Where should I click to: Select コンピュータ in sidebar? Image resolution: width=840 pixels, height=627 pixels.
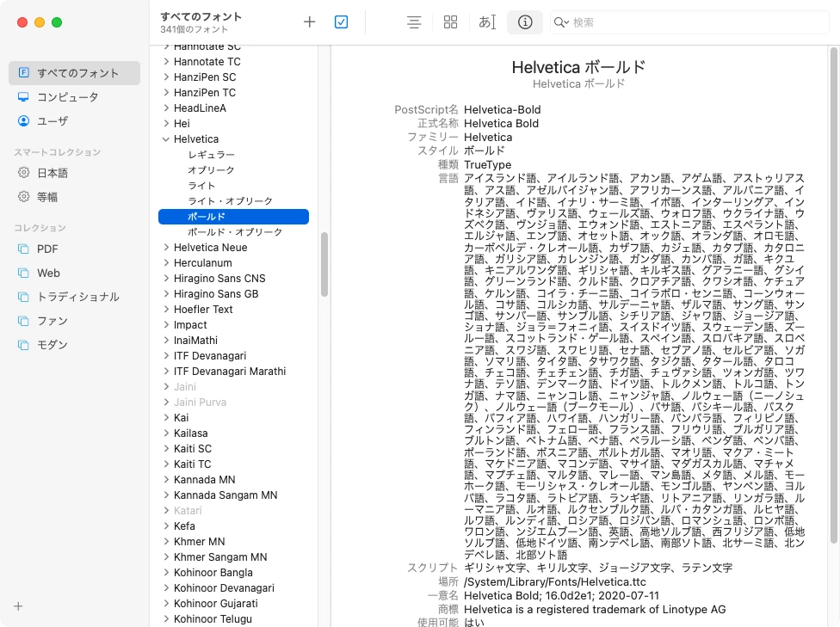(x=75, y=97)
